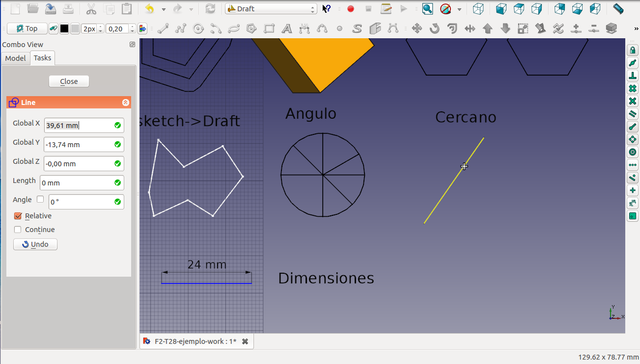Click the Record macro red button
This screenshot has width=640, height=364.
tap(351, 9)
